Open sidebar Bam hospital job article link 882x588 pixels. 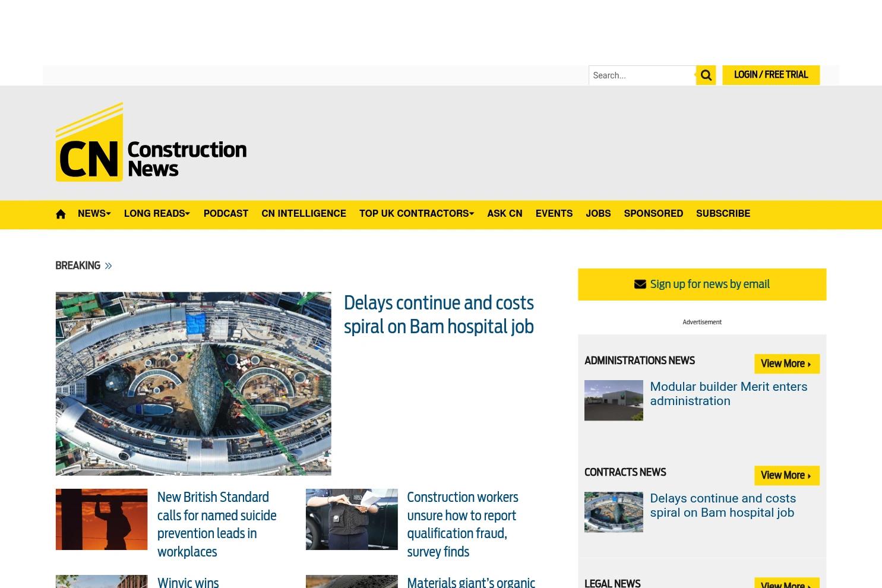pos(723,505)
